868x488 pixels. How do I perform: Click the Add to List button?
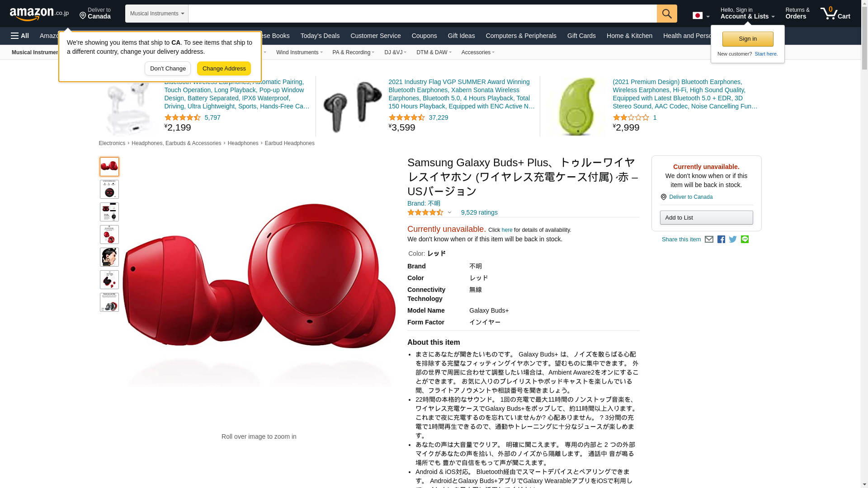click(x=706, y=218)
